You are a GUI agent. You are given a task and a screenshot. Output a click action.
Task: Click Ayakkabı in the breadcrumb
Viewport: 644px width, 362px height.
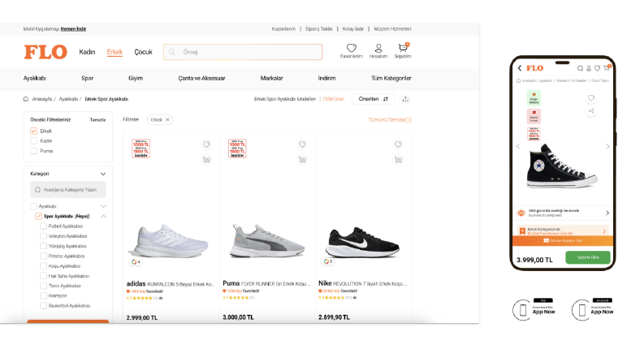68,99
